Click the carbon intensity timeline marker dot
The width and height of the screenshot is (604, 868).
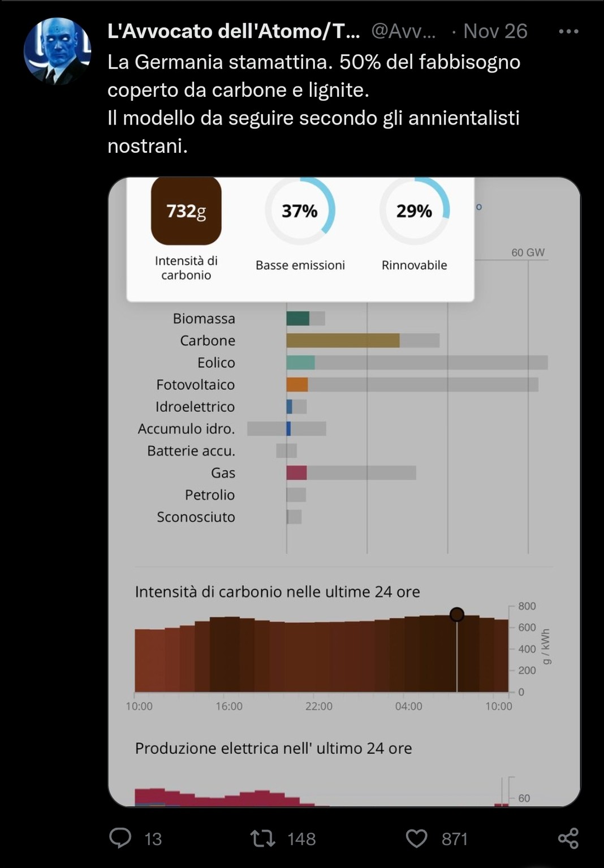pos(457,615)
